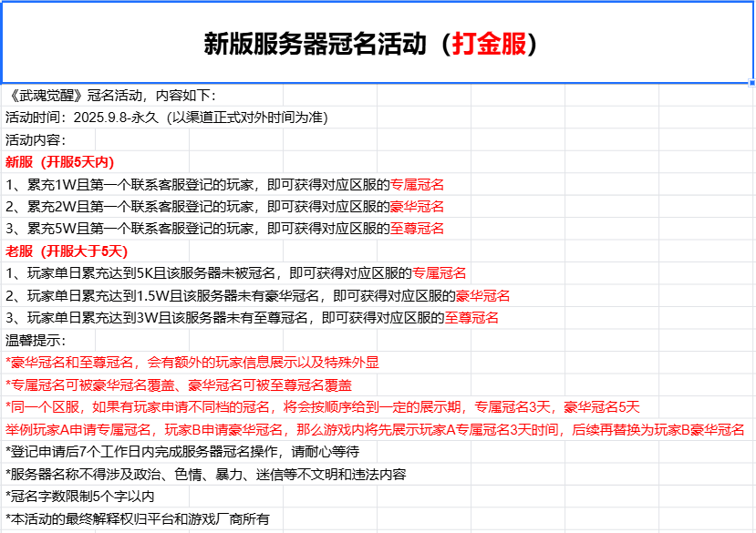
Task: Select the 单日累充达到1.5W rule row
Action: 257,295
